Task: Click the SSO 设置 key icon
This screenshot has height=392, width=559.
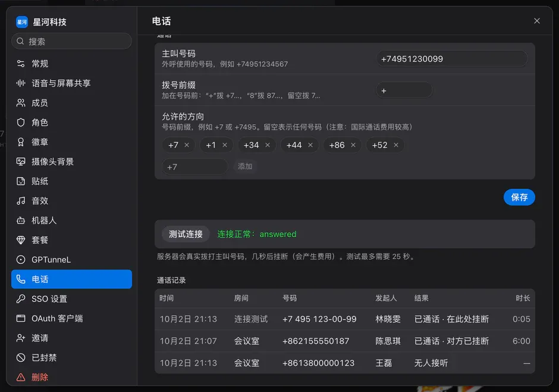Action: pyautogui.click(x=21, y=299)
